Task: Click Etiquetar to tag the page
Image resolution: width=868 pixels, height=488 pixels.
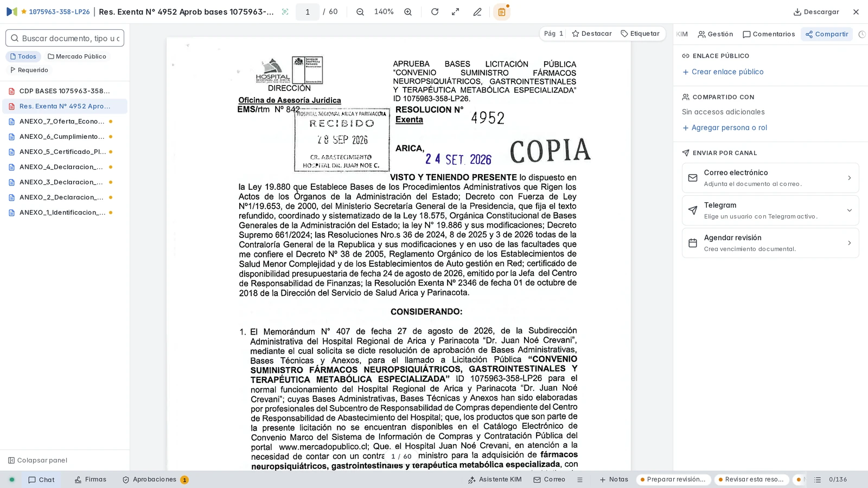Action: click(640, 34)
